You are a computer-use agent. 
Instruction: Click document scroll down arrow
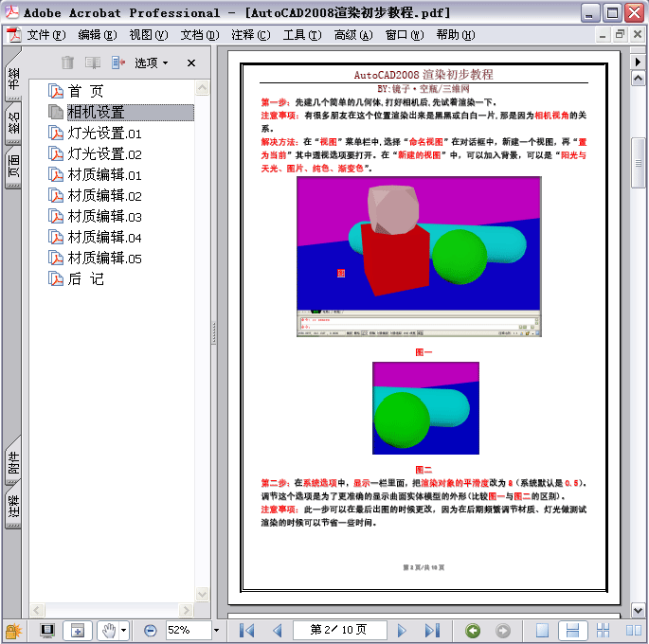pos(639,610)
